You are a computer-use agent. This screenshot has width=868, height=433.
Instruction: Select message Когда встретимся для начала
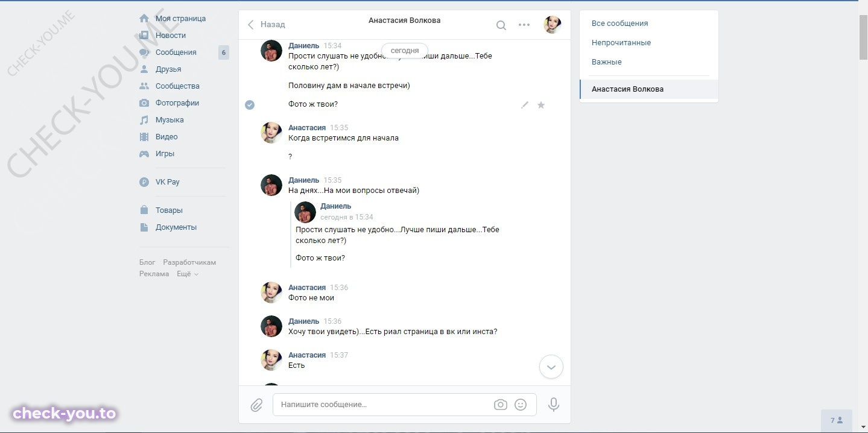tap(343, 138)
